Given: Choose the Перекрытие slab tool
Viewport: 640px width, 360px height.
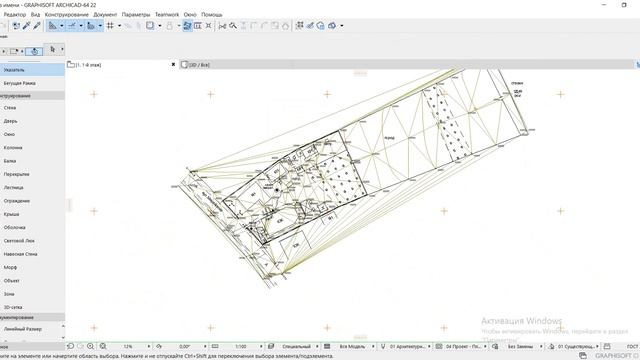Looking at the screenshot, I should (32, 174).
